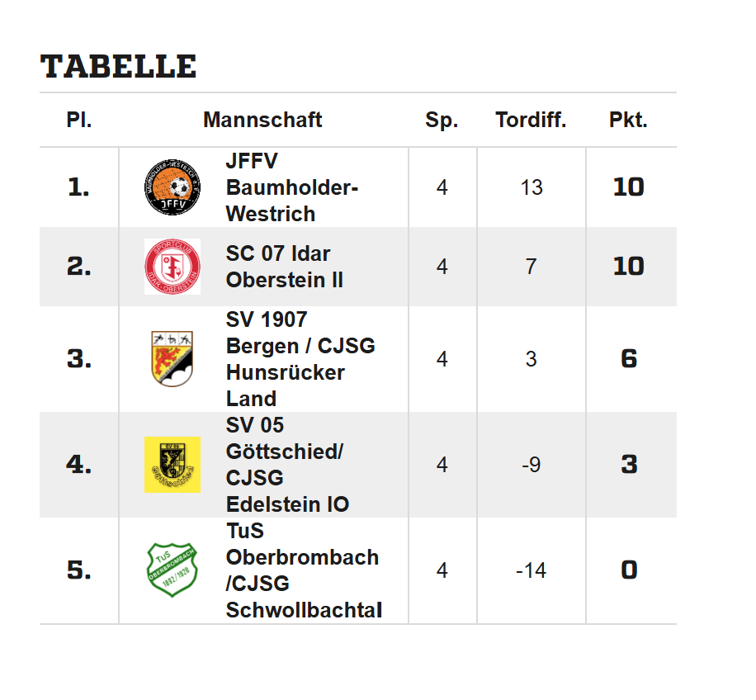Open SC 07 Idar Oberstein II link
Screen dimensions: 756x700
click(x=284, y=267)
